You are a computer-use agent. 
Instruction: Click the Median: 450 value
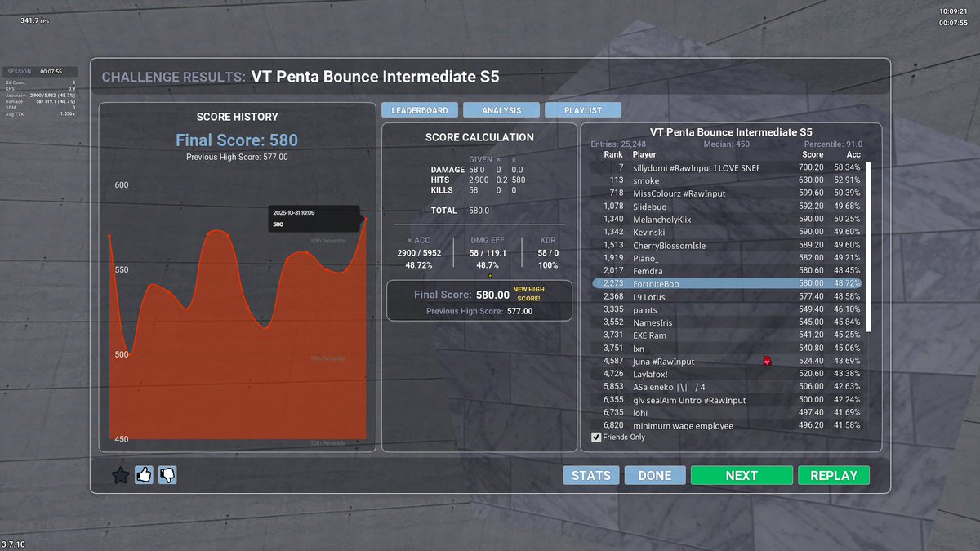pyautogui.click(x=727, y=144)
